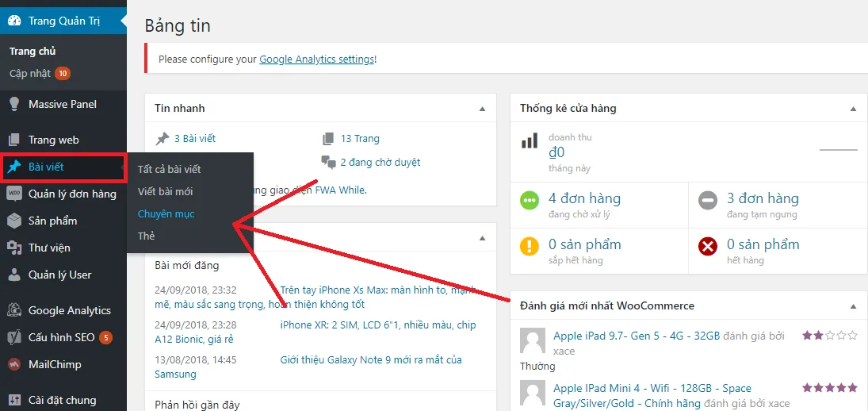
Task: Open the Google Analytics settings link
Action: pos(316,59)
